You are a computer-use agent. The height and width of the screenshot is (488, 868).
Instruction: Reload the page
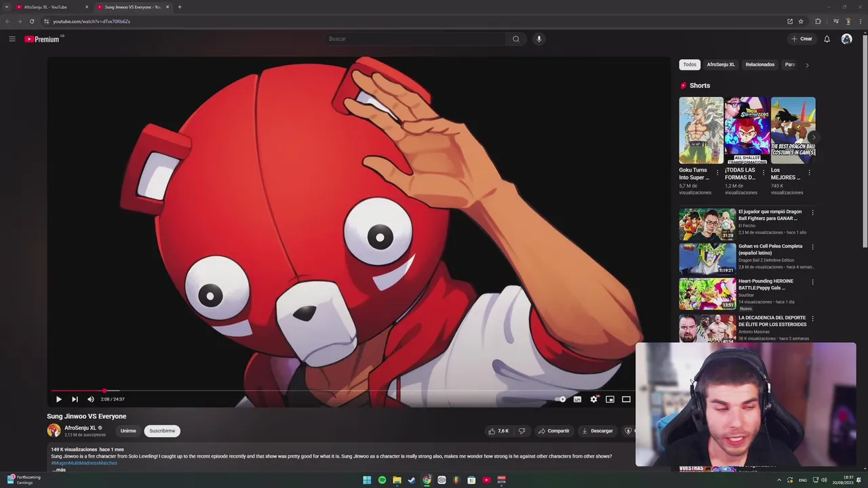[31, 21]
